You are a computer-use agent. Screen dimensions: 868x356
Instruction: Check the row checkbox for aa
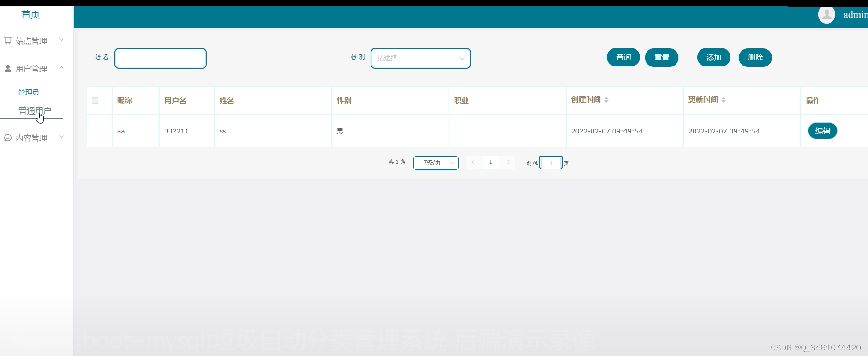[x=97, y=131]
